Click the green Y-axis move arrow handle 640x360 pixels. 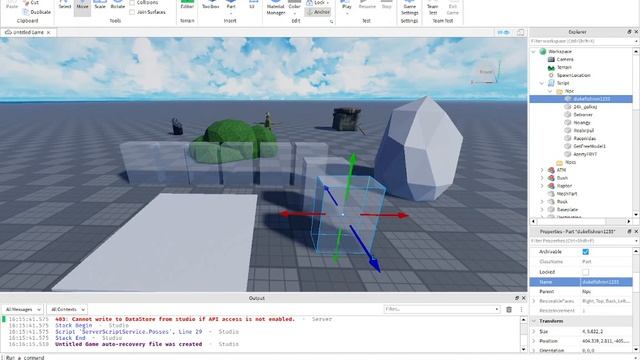coord(353,160)
